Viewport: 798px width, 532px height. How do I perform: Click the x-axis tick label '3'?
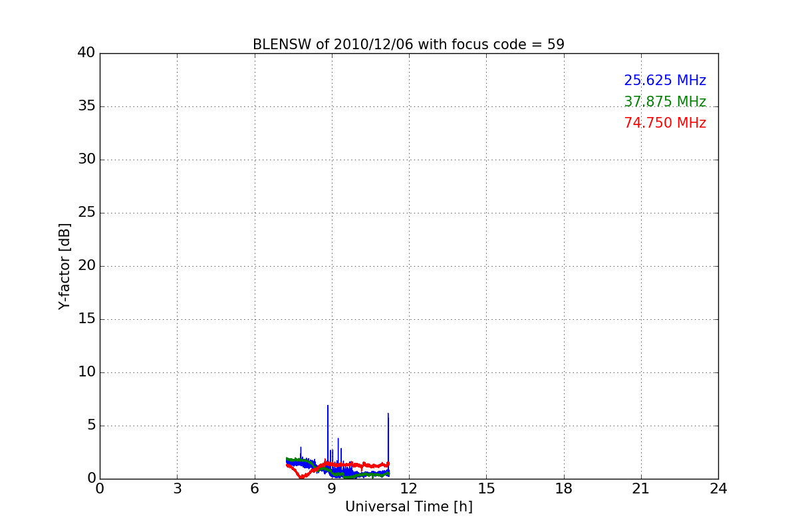click(177, 489)
